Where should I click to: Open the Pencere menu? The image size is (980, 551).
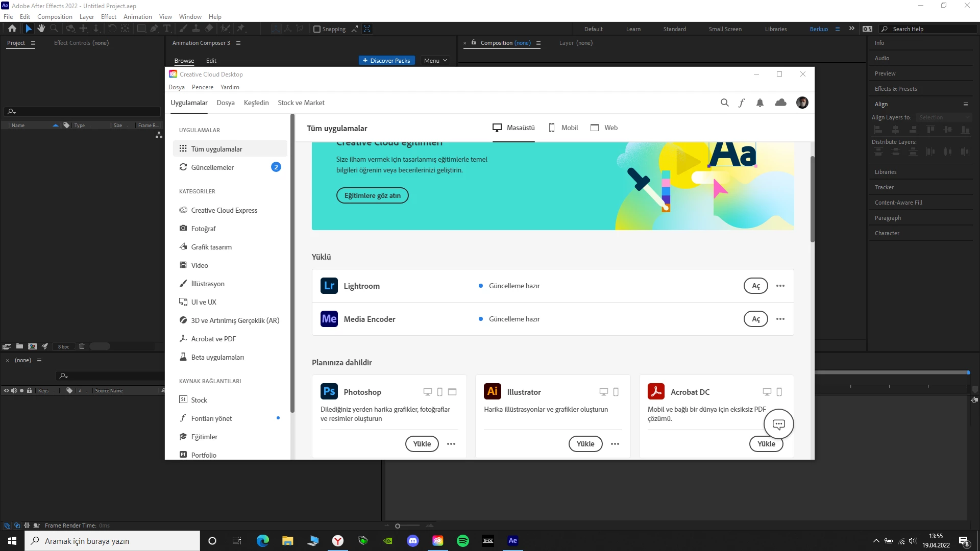[x=202, y=87]
